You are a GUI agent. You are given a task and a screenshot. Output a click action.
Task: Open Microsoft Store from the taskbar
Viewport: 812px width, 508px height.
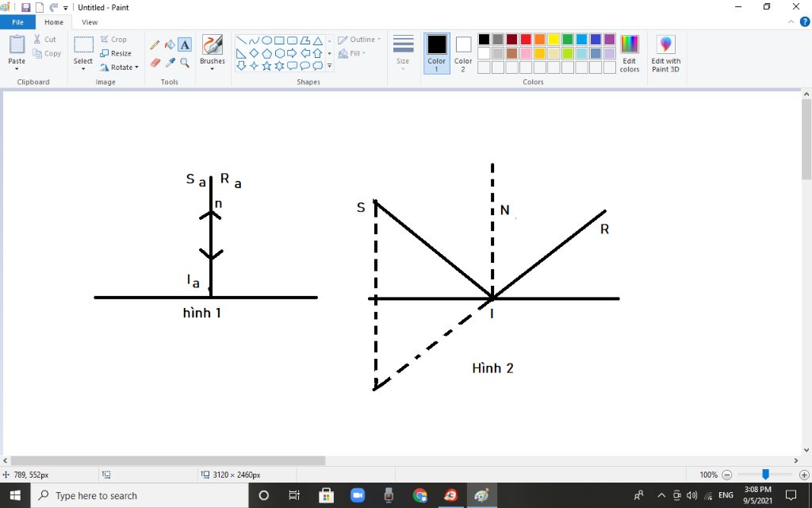coord(326,495)
